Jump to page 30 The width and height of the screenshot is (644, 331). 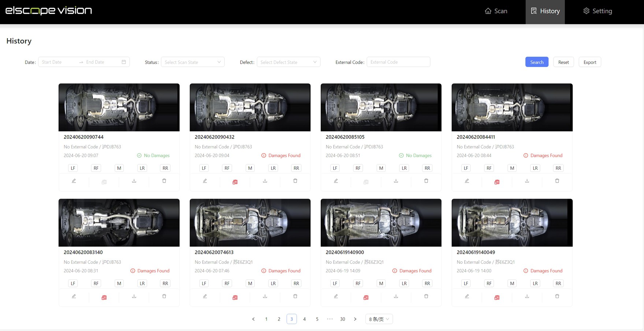(342, 319)
